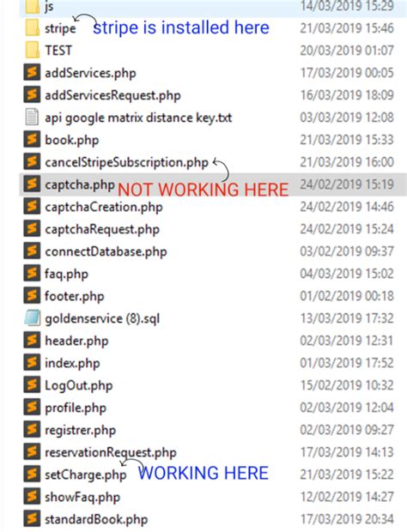Select captchaRequest.php file entry

(102, 229)
